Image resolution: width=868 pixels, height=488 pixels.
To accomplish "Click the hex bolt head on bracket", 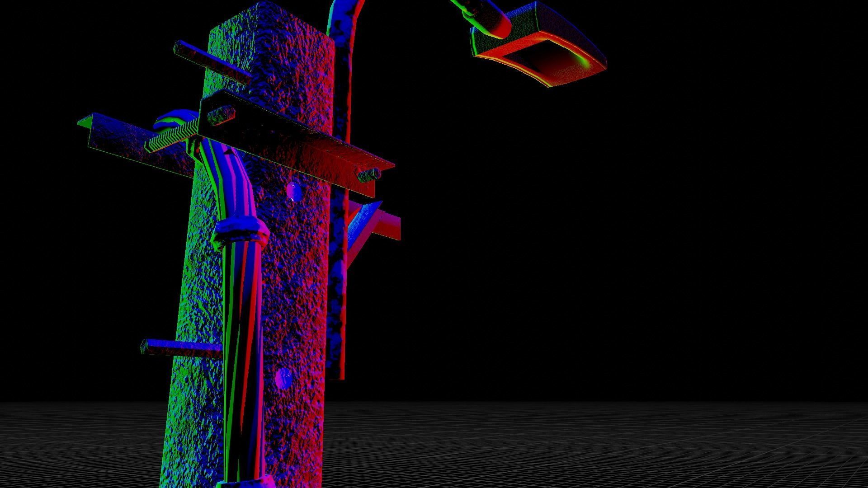I will pyautogui.click(x=221, y=114).
